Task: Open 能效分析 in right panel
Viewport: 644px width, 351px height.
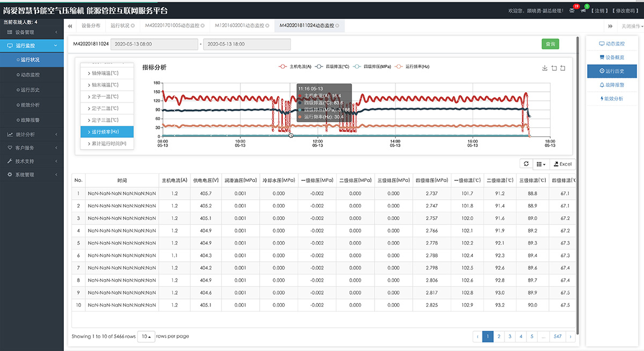Action: point(612,99)
